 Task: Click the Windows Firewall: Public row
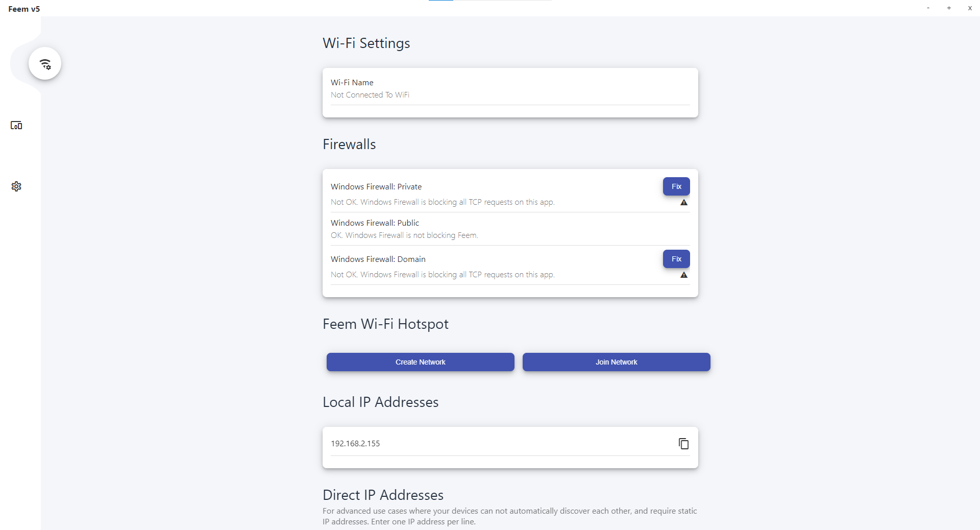click(510, 229)
